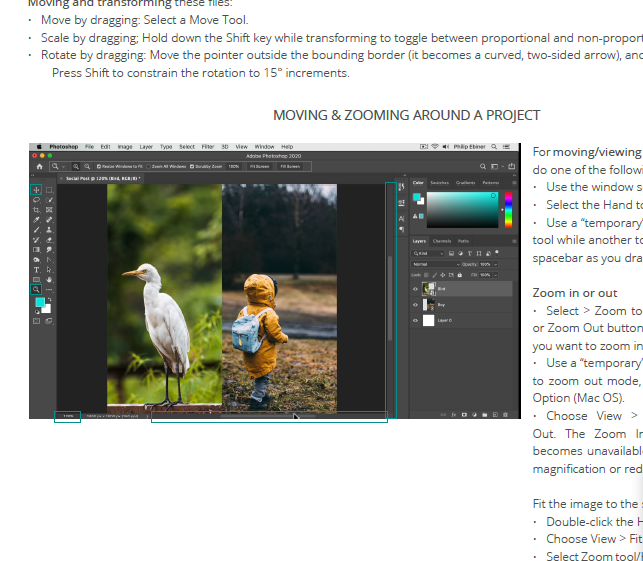The width and height of the screenshot is (643, 561).
Task: Open the Layers panel options menu
Action: (x=514, y=241)
